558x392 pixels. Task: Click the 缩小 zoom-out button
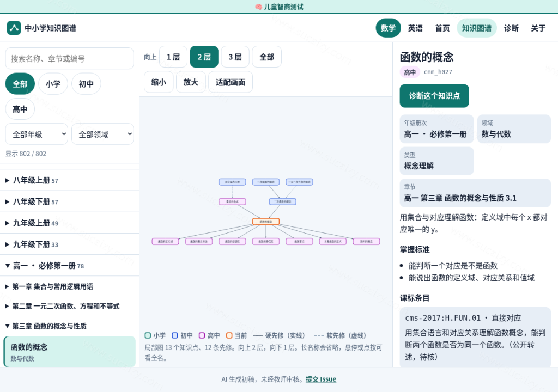pos(159,82)
